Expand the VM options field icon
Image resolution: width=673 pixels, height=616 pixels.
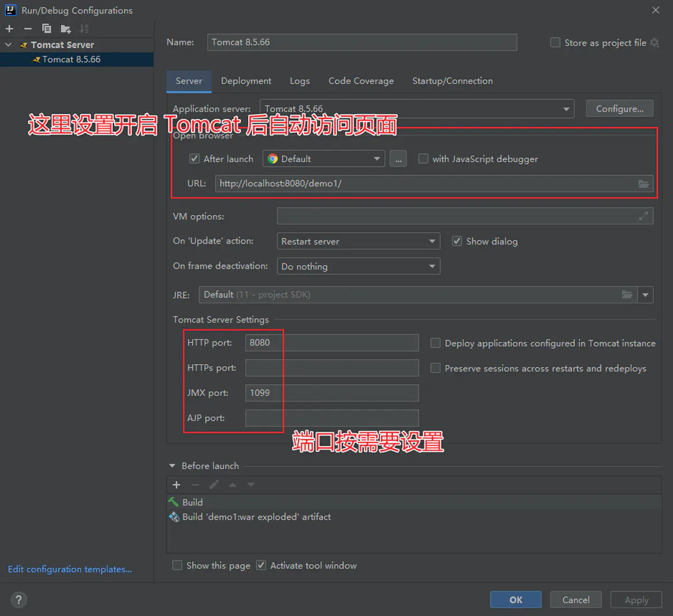643,216
